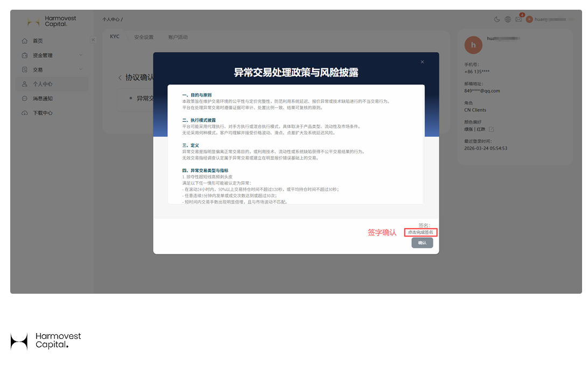Go back using the arrow beside 协议确认
The image size is (588, 367).
click(x=120, y=78)
